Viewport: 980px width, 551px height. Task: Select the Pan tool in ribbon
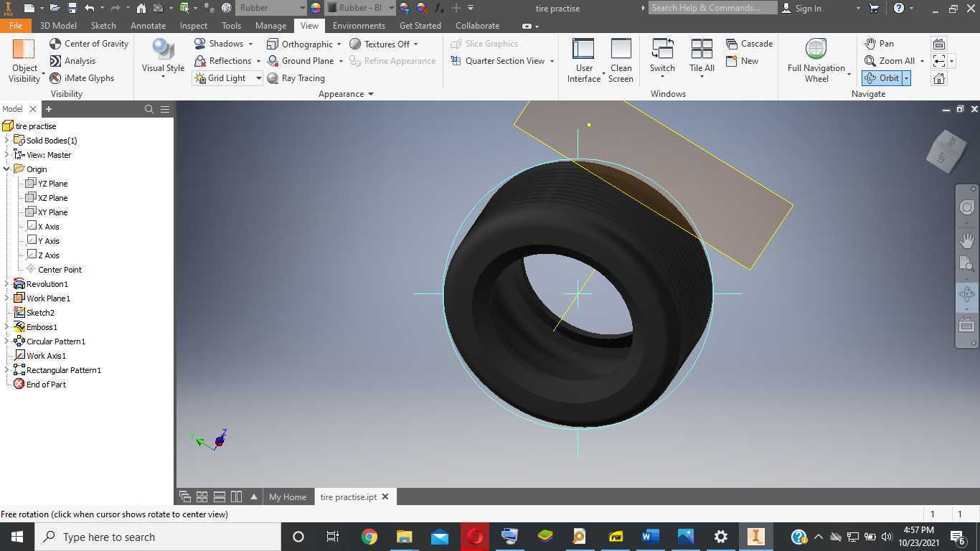click(879, 44)
